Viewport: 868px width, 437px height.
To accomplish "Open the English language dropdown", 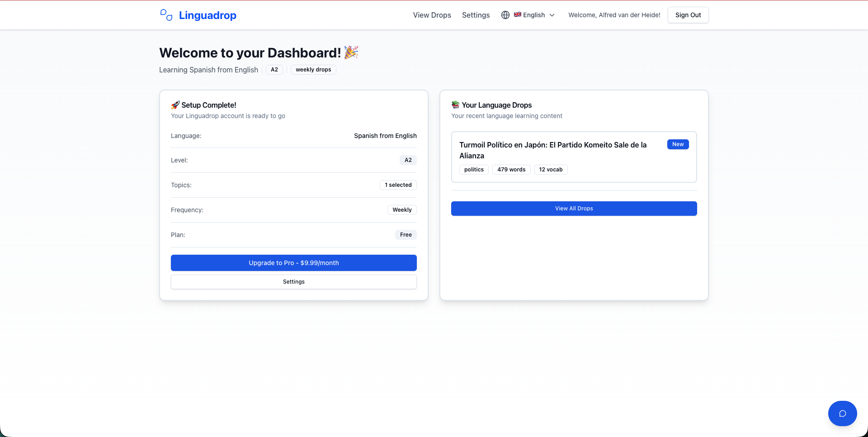I will 528,15.
